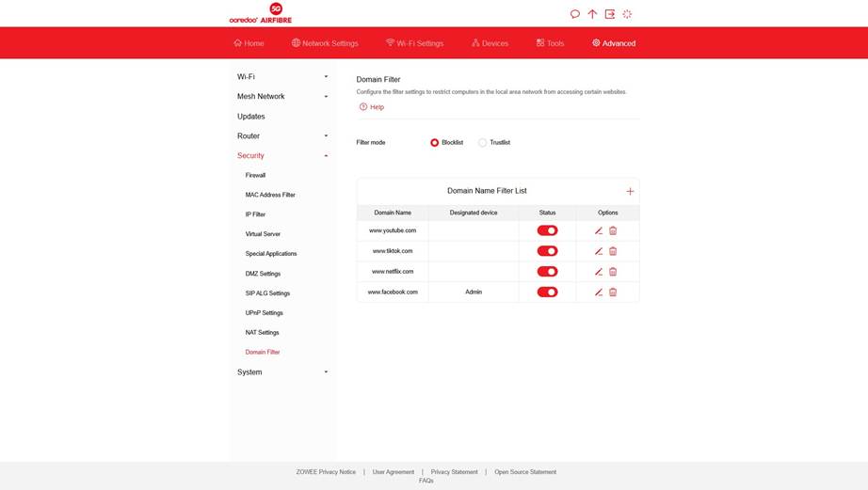Add a new domain with plus icon
The width and height of the screenshot is (868, 490).
[630, 191]
